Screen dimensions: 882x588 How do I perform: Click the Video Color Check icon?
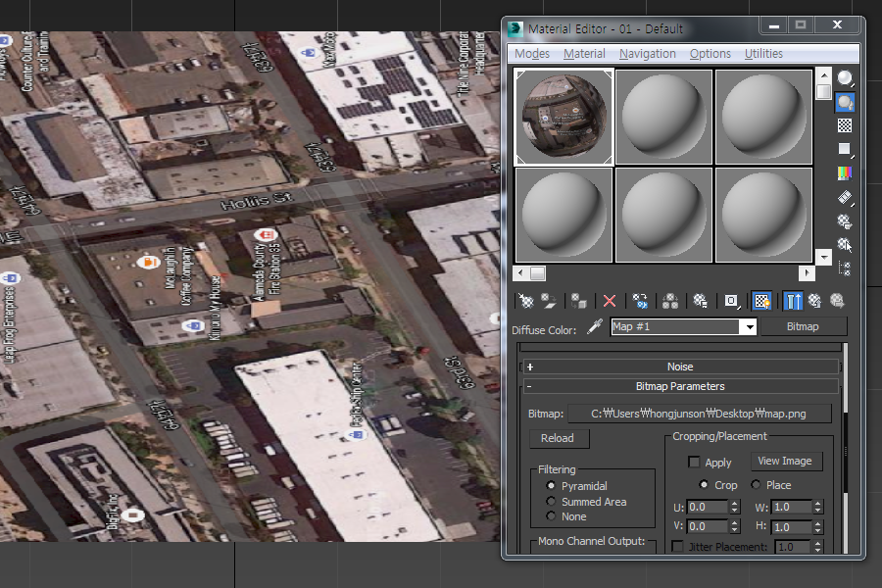point(845,173)
